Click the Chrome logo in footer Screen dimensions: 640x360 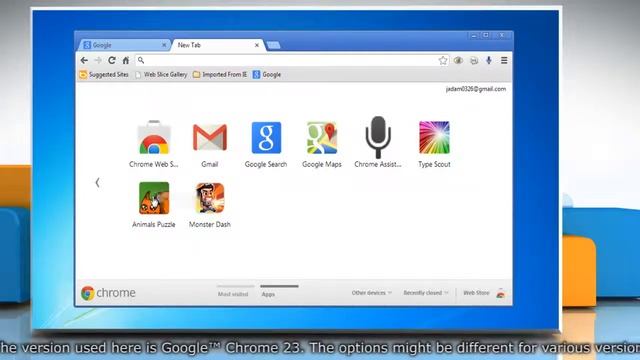[87, 293]
